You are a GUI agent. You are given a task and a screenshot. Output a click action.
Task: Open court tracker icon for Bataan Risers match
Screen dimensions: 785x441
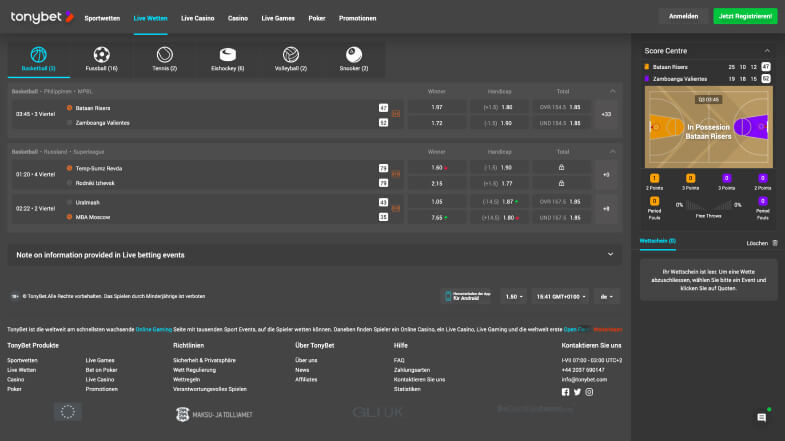point(396,114)
